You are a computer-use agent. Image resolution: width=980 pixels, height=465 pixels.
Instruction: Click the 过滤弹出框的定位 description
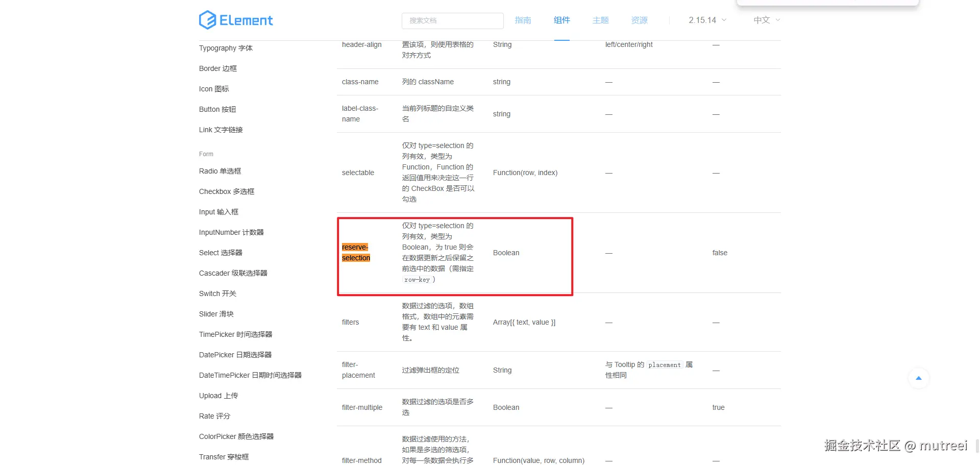pyautogui.click(x=431, y=371)
